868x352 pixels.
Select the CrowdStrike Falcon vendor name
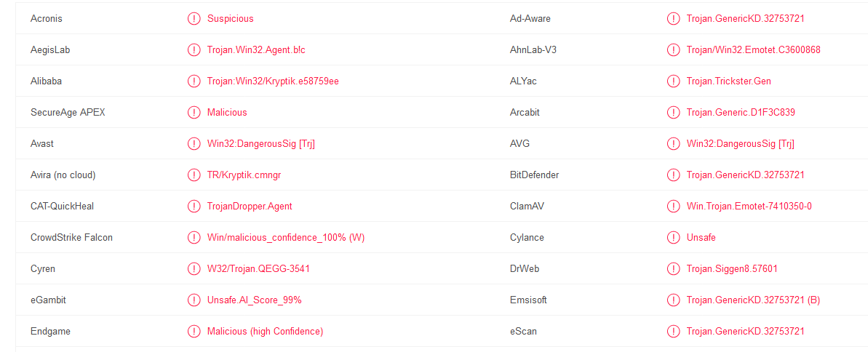point(71,237)
